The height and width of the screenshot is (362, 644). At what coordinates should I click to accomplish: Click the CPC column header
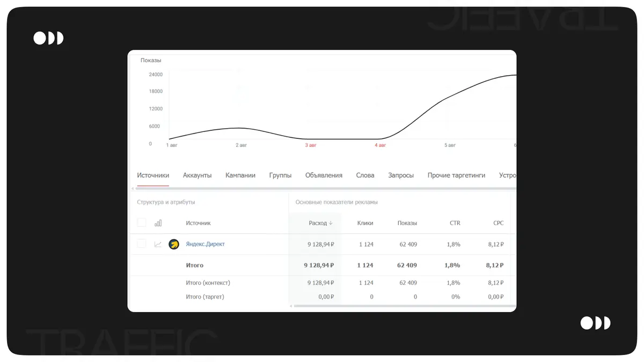[498, 223]
